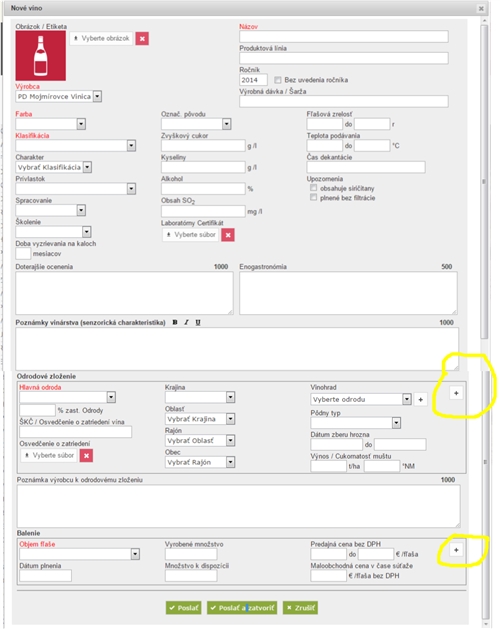The height and width of the screenshot is (629, 500).
Task: Click the % zast. Odrody field
Action: pos(37,410)
